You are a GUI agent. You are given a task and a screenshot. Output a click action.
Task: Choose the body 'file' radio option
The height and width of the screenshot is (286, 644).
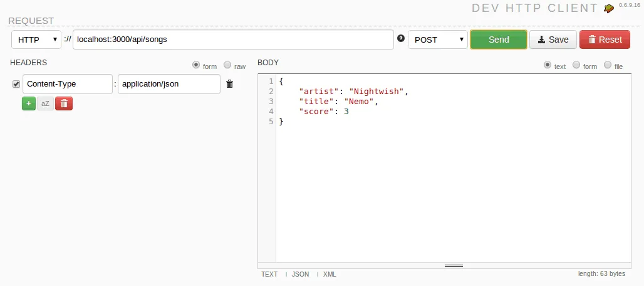608,65
